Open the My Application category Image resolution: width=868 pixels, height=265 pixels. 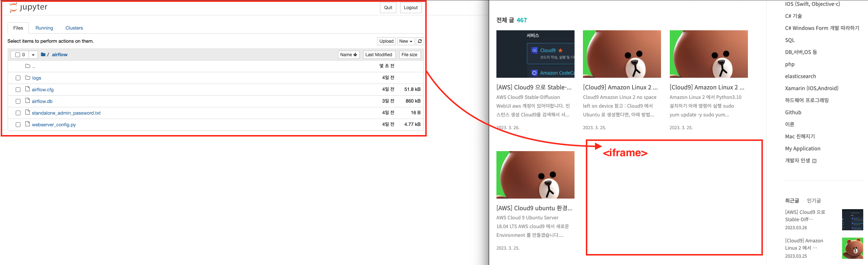tap(803, 149)
